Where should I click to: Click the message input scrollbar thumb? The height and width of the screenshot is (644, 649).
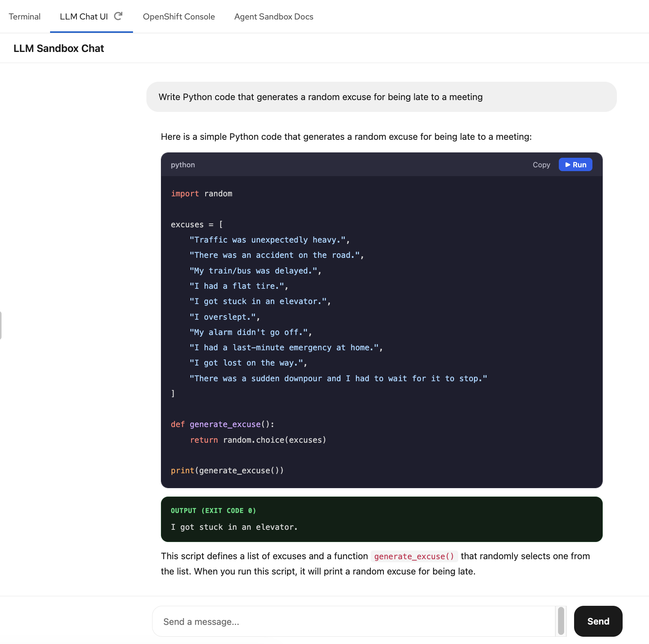[x=561, y=621]
